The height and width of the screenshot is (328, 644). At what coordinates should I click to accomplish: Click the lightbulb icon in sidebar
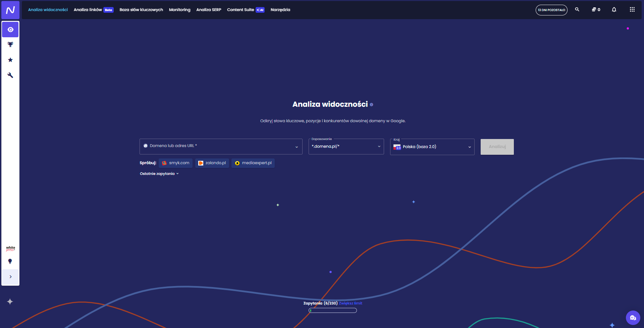tap(10, 261)
